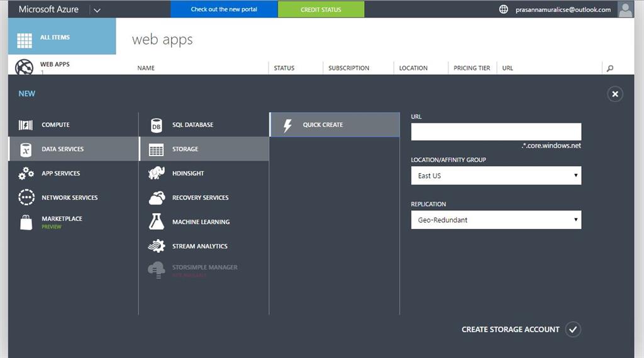Click the Web Apps sidebar label

(55, 64)
